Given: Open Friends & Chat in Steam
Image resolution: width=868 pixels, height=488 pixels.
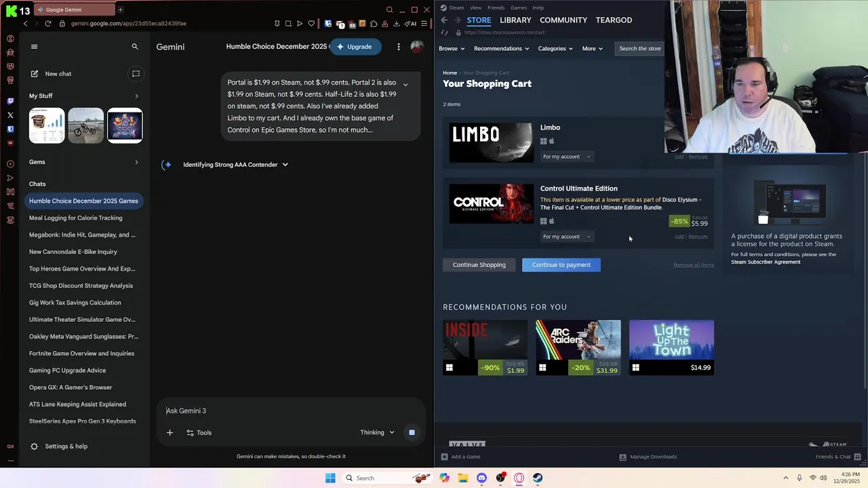Looking at the screenshot, I should coord(838,457).
